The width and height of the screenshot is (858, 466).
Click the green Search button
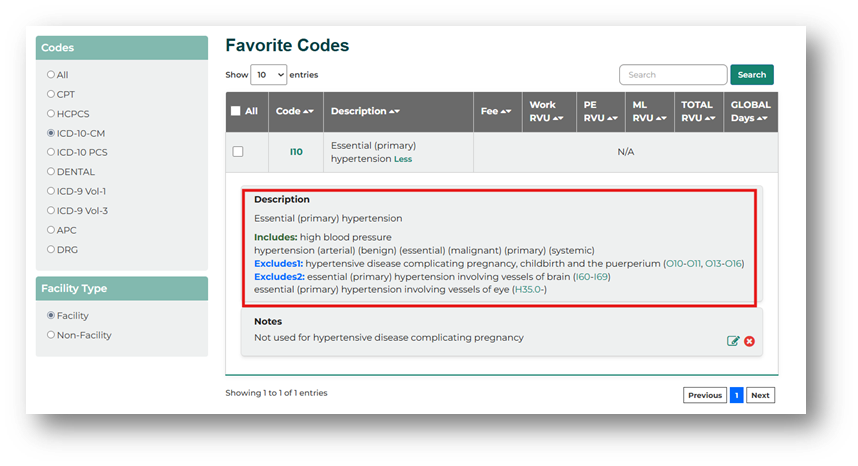click(x=751, y=75)
